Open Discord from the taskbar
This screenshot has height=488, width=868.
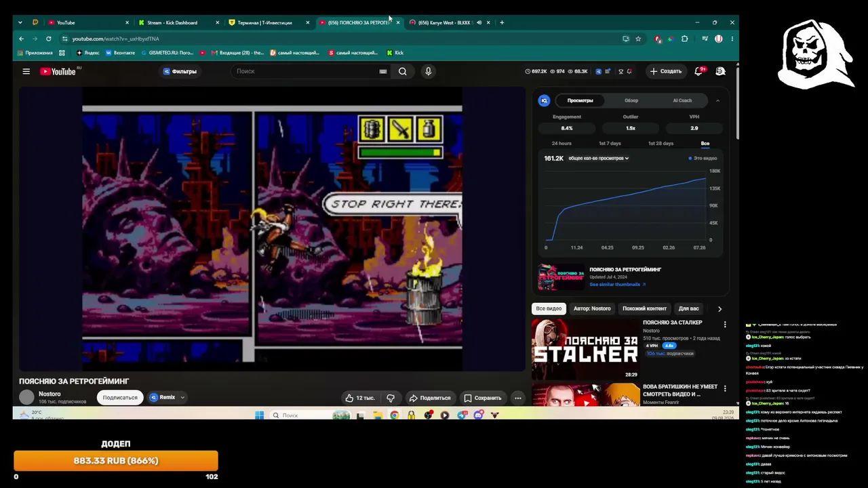click(x=479, y=415)
